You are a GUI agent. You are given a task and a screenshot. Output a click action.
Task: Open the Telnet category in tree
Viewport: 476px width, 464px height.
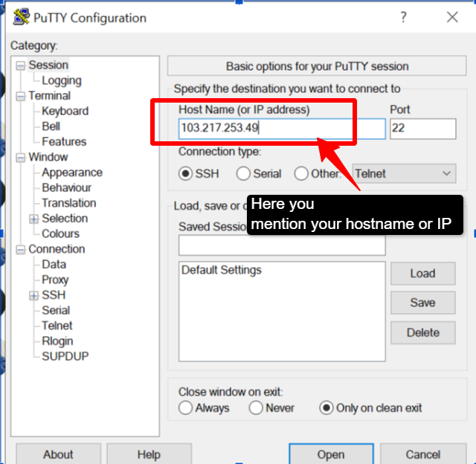coord(57,326)
